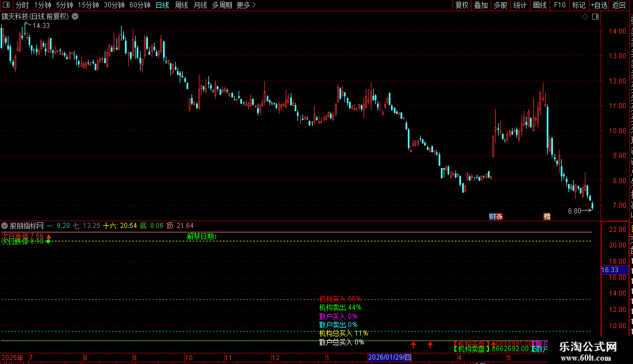Click the 叠加 overlay button
The width and height of the screenshot is (633, 364).
click(x=481, y=5)
